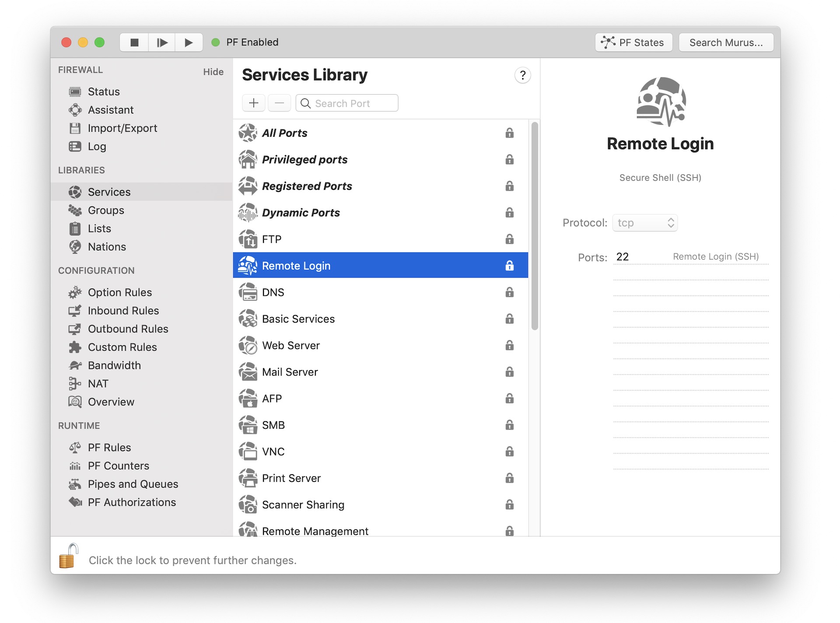Open the Protocol tcp dropdown
Image resolution: width=840 pixels, height=623 pixels.
coord(645,223)
